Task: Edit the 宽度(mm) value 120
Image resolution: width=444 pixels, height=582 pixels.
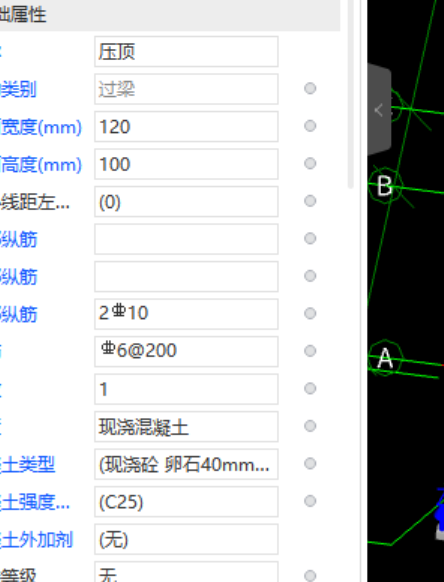Action: [x=186, y=127]
